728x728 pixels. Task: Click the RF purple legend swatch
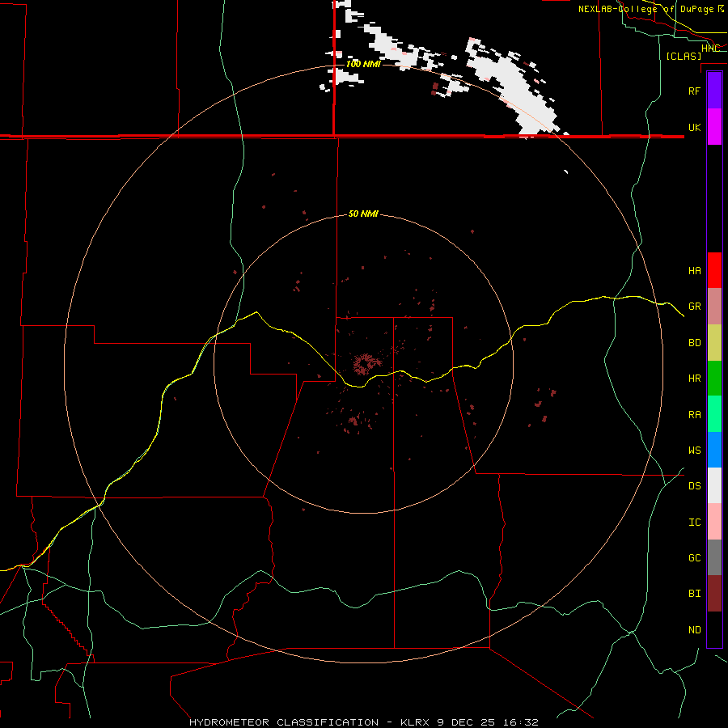pyautogui.click(x=714, y=91)
